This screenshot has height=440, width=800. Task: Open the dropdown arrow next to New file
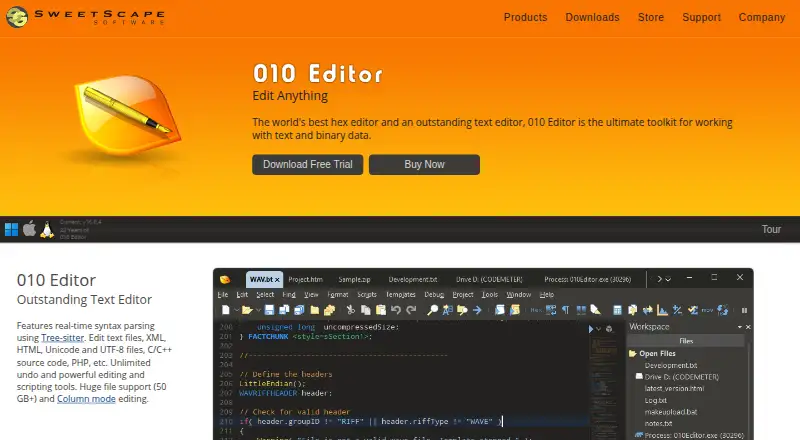coord(236,310)
